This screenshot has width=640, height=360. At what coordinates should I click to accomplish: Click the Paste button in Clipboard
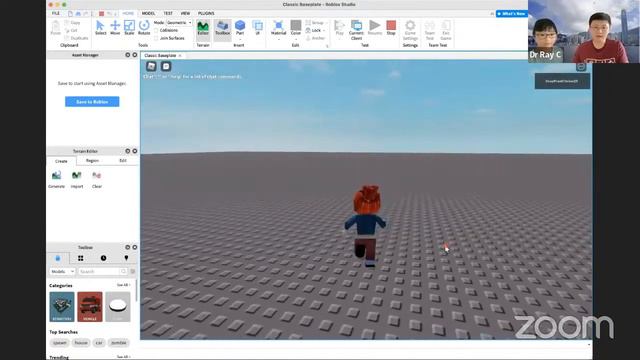[x=56, y=28]
